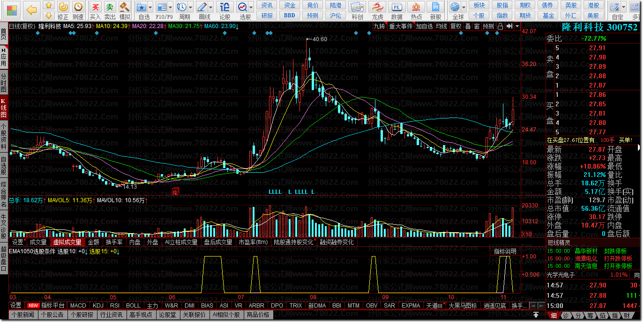Click the 指标说明 button

point(505,251)
